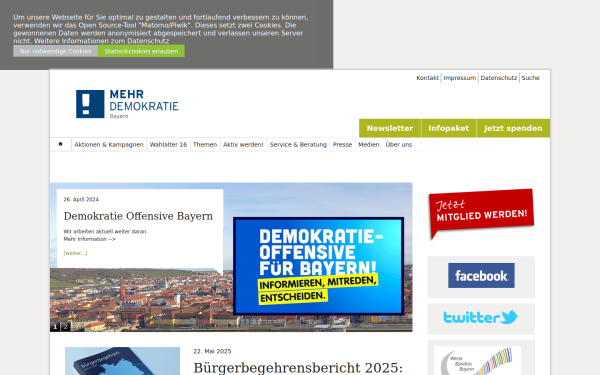
Task: Click the date text 26. April 2024
Action: [81, 199]
